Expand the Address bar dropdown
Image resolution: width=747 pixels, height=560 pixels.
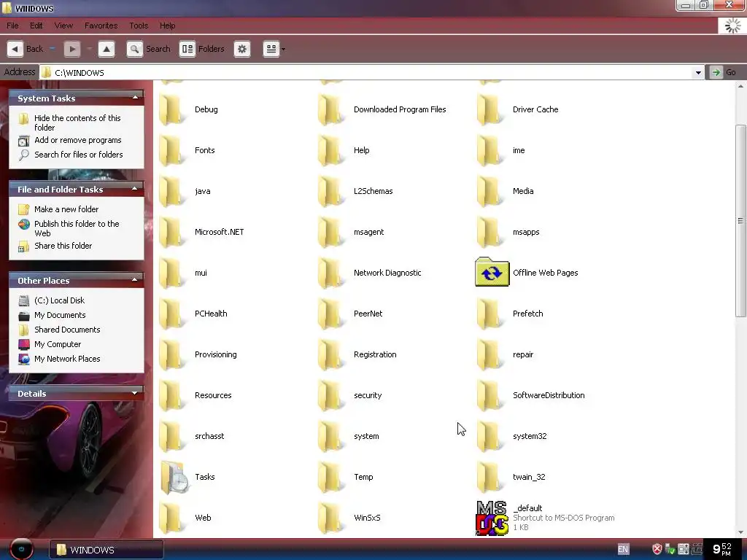[698, 72]
